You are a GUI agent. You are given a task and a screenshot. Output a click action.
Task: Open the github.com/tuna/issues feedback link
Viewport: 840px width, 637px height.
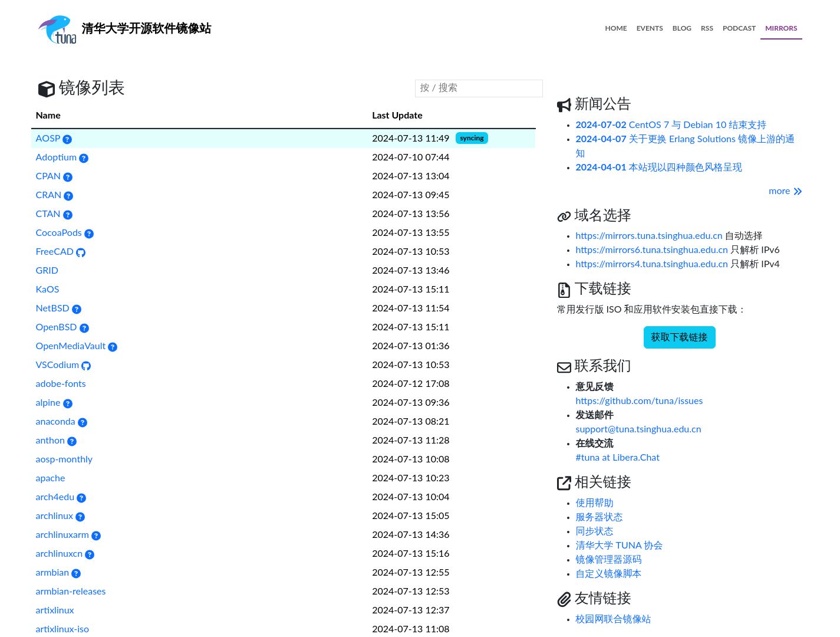click(x=639, y=401)
